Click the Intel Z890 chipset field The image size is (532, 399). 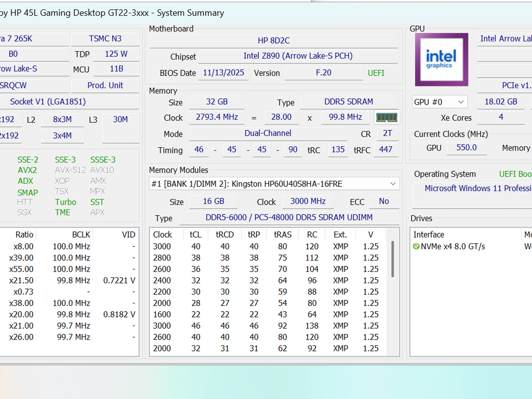coord(298,56)
